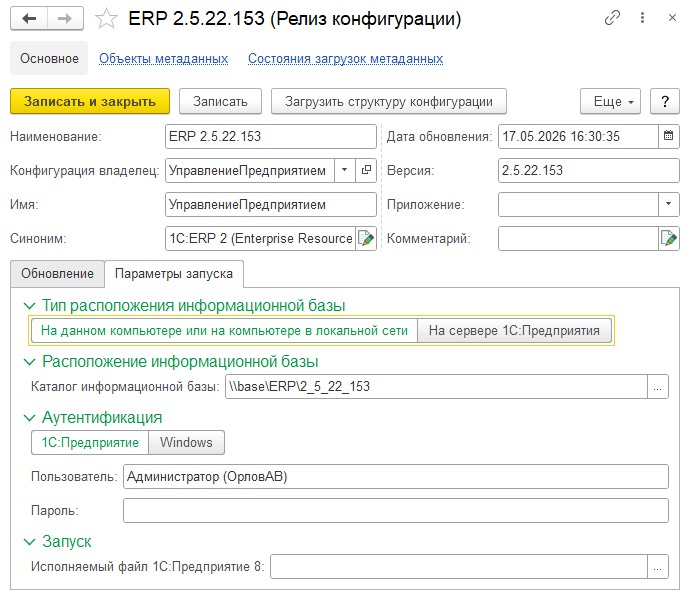686x595 pixels.
Task: Open the three-dot options menu
Action: tap(642, 18)
